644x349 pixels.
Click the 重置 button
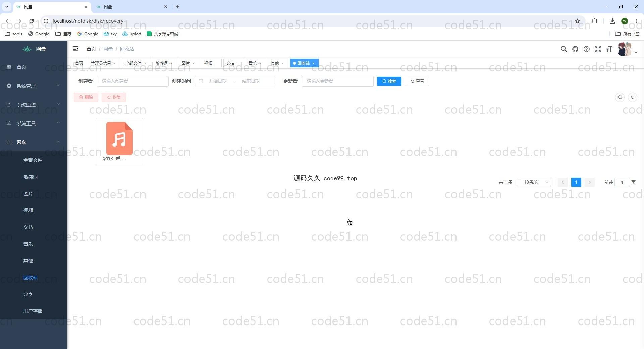[417, 81]
